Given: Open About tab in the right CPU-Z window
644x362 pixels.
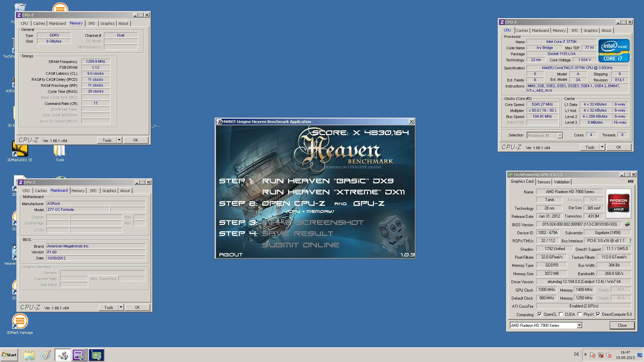Looking at the screenshot, I should coord(606,31).
